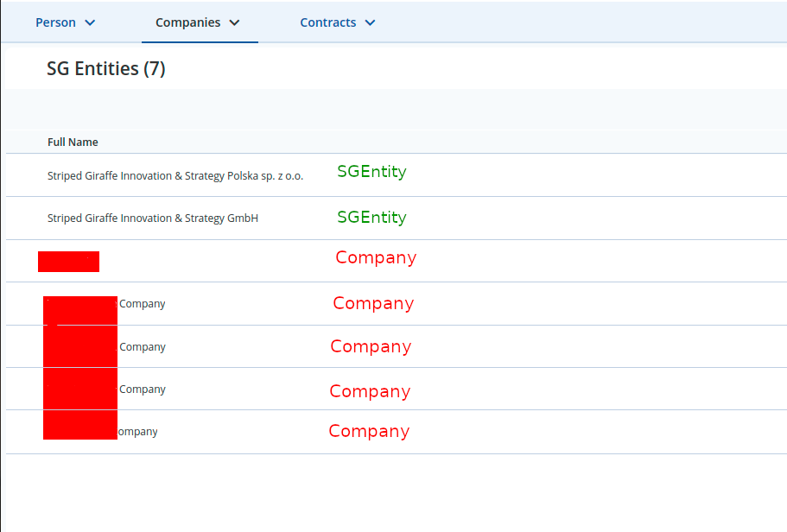Open the Person dropdown chevron
Viewport: 787px width, 532px height.
90,22
